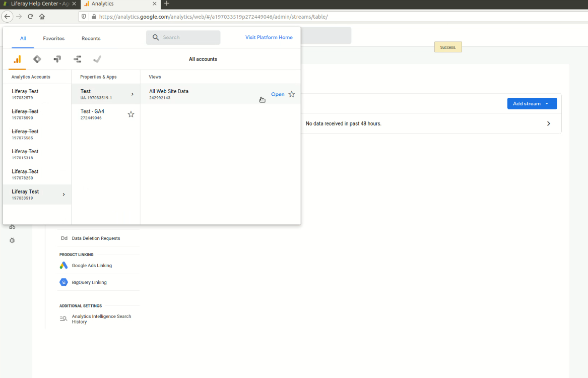The height and width of the screenshot is (378, 588).
Task: Switch to the All tab
Action: click(x=23, y=39)
